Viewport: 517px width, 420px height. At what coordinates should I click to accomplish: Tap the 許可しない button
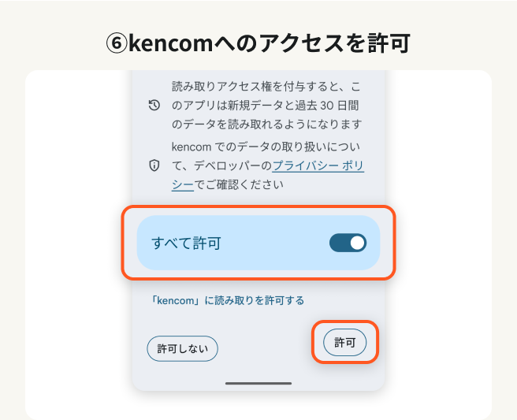tap(182, 348)
